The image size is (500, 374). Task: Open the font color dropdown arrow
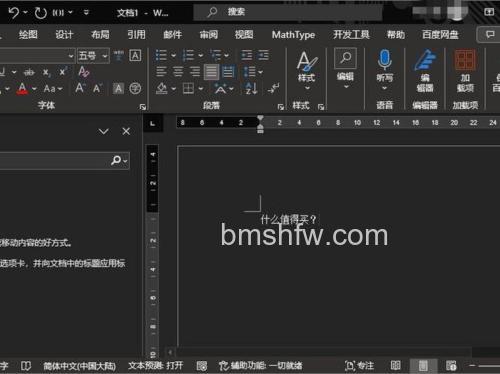click(x=34, y=89)
